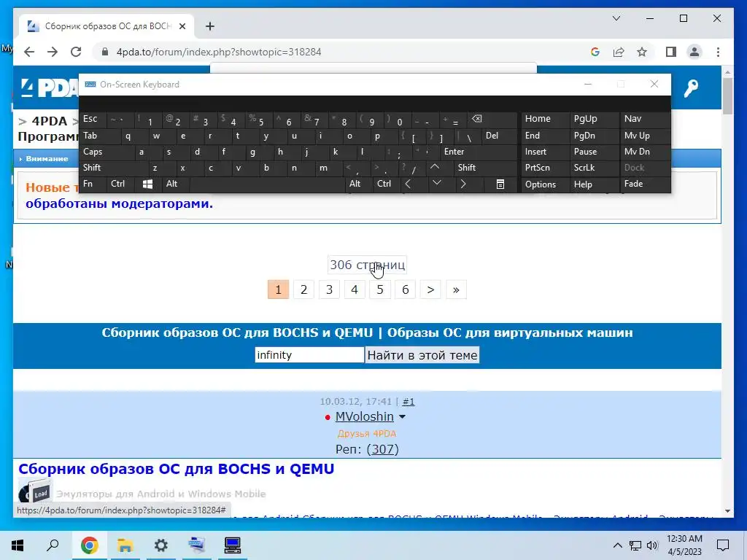Open Chrome side panel icon
This screenshot has height=560, width=747.
point(671,52)
